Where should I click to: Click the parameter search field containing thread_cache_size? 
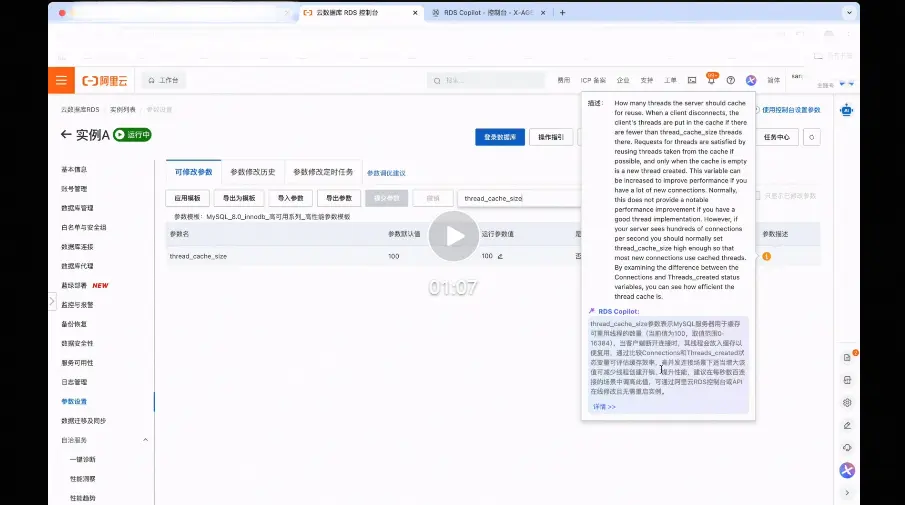click(x=519, y=198)
